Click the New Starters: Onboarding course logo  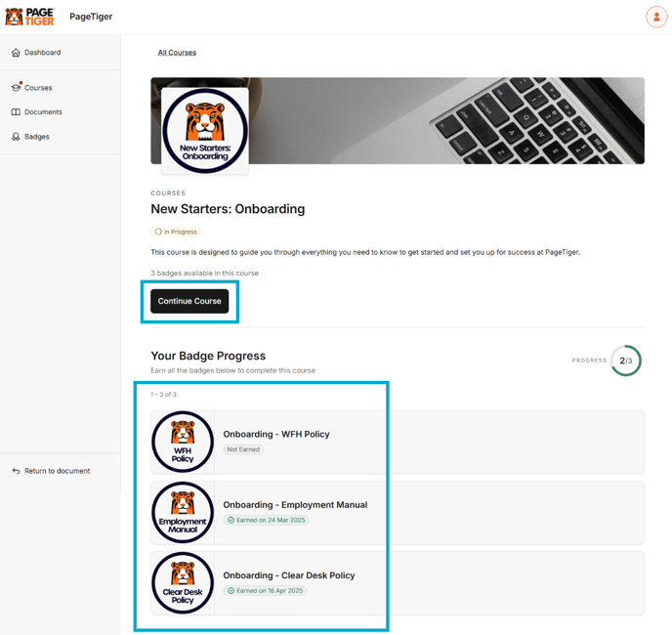pos(205,131)
